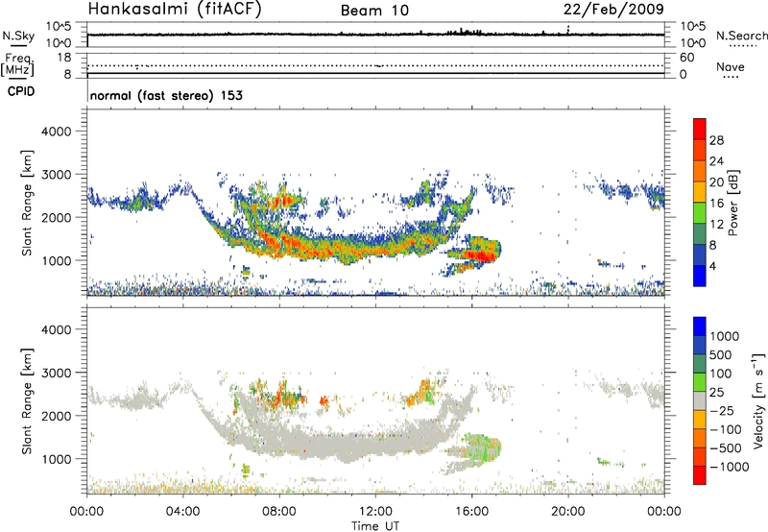This screenshot has width=768, height=532.
Task: Click the "-1000" value on velocity colorbar
Action: 729,467
